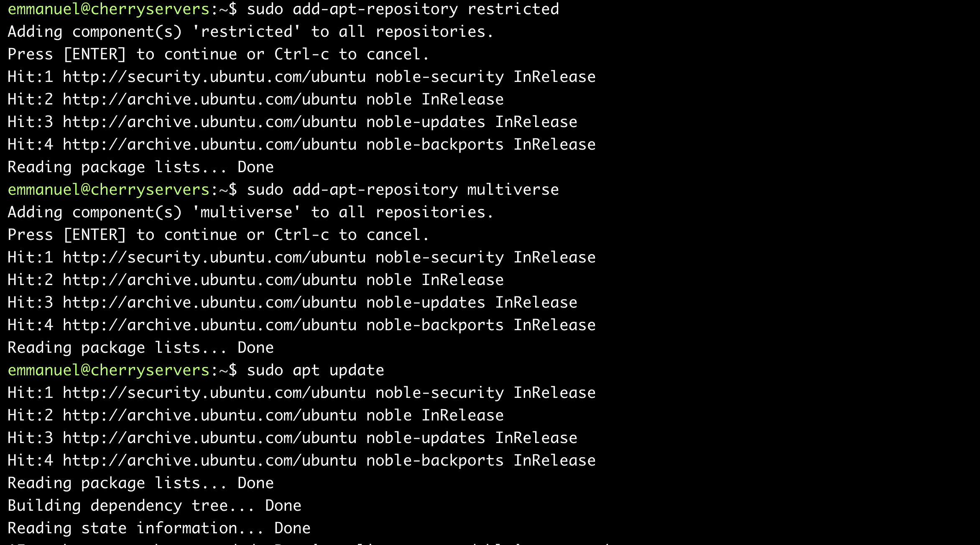Click the 'Building dependency tree... Done' line
980x545 pixels.
(x=154, y=506)
